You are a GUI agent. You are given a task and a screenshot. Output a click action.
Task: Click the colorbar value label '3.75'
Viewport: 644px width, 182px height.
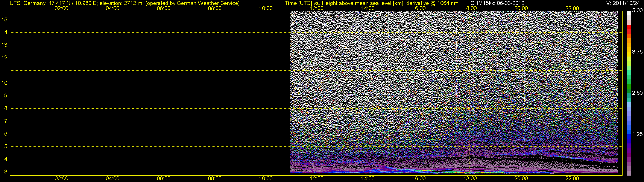click(x=637, y=52)
